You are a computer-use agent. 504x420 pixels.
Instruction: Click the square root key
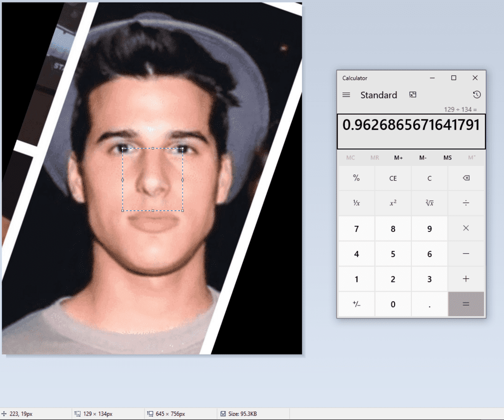point(429,203)
